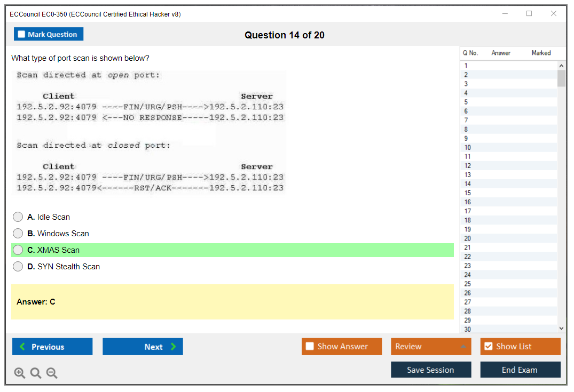Image resolution: width=574 pixels, height=392 pixels.
Task: Click the left arrow on Previous button
Action: [22, 347]
